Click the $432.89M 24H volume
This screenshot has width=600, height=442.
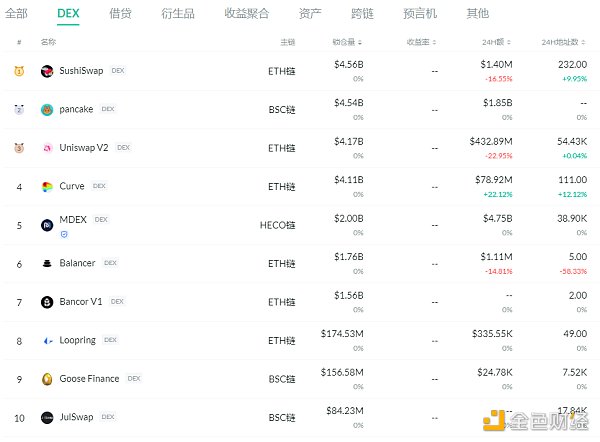[491, 142]
